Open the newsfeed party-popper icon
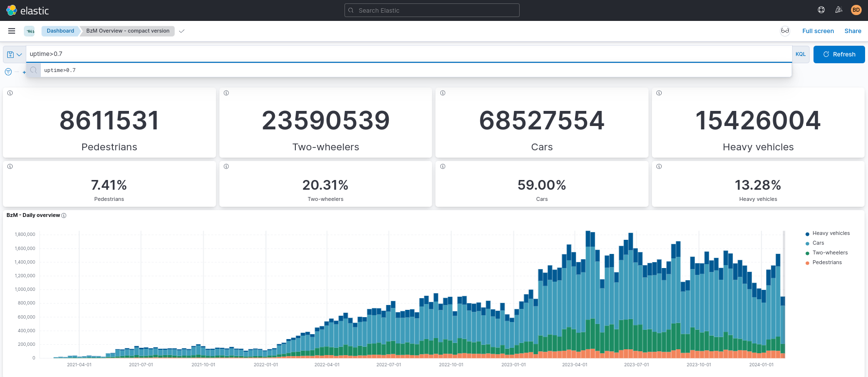 pos(839,10)
